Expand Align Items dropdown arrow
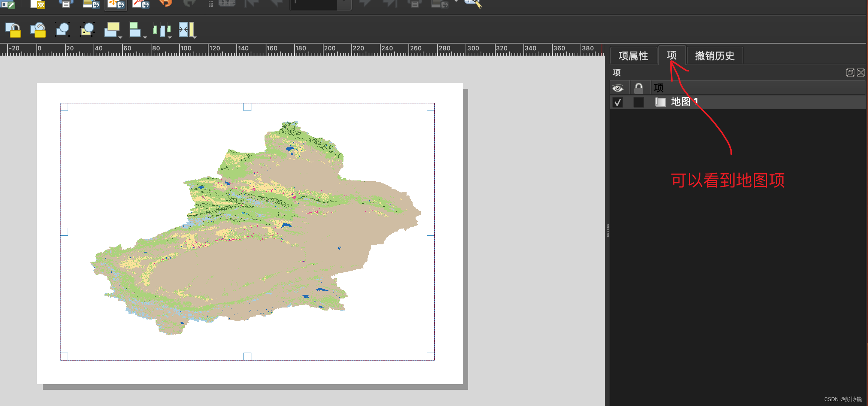The image size is (868, 406). coord(145,38)
